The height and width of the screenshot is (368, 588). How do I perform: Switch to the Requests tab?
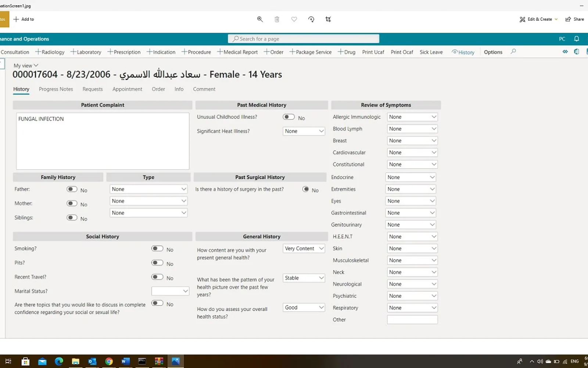93,89
